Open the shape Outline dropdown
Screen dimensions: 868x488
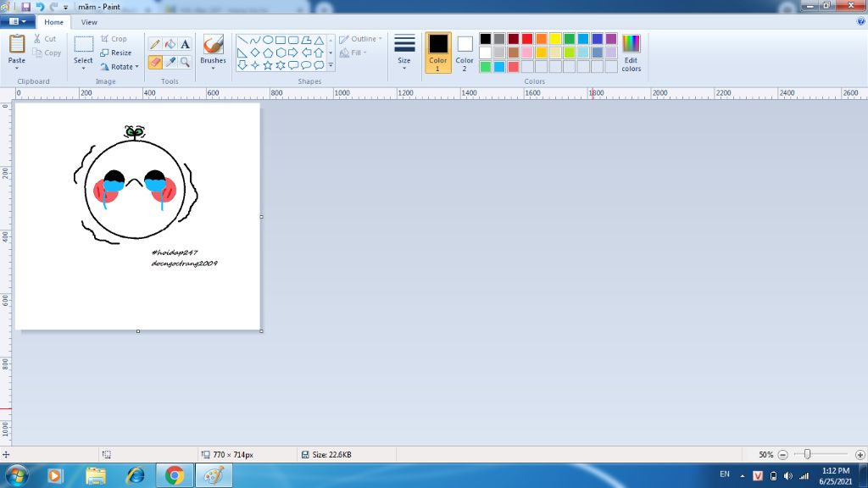tap(361, 39)
